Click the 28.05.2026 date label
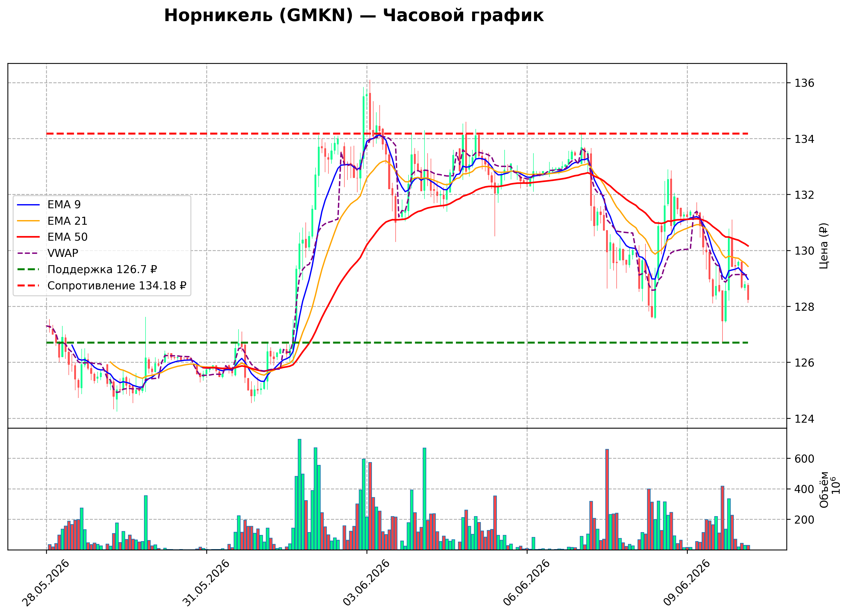The image size is (850, 616). pos(46,583)
